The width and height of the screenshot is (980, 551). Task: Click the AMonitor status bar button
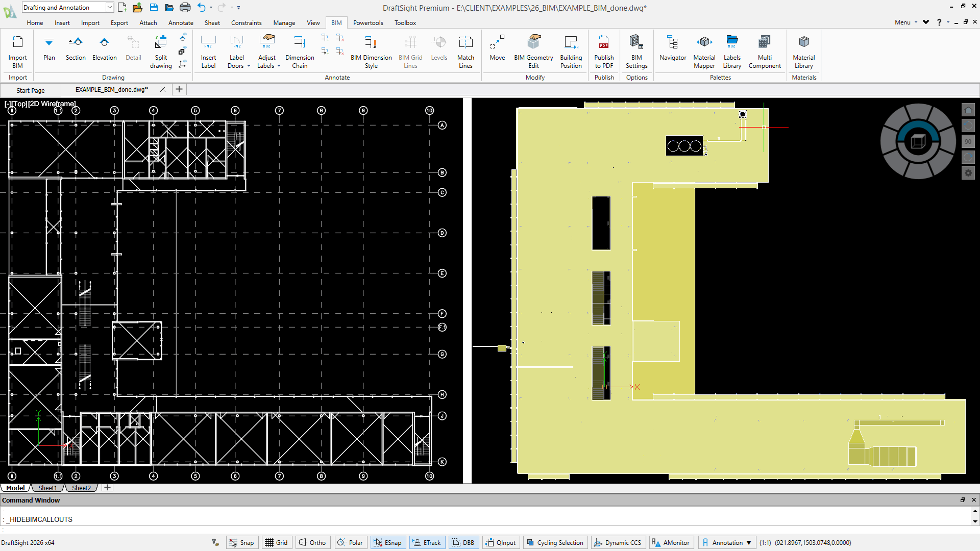click(671, 542)
